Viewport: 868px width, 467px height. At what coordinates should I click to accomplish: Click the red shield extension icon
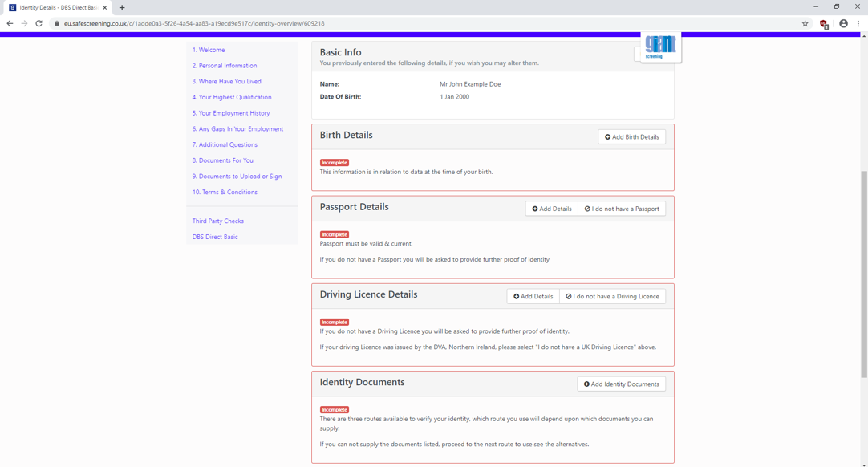(824, 24)
